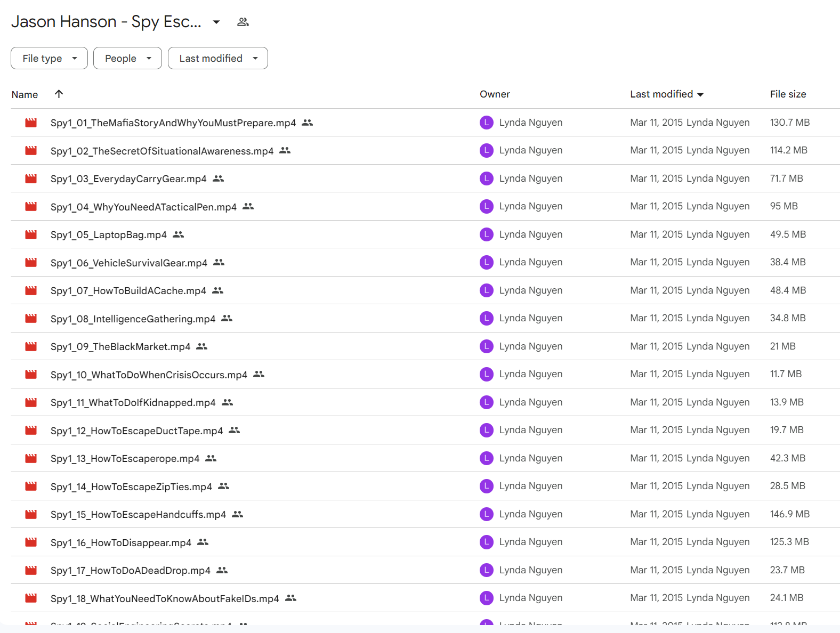840x633 pixels.
Task: Click video icon for Spy1_07_HowToBuildACache file
Action: click(31, 291)
